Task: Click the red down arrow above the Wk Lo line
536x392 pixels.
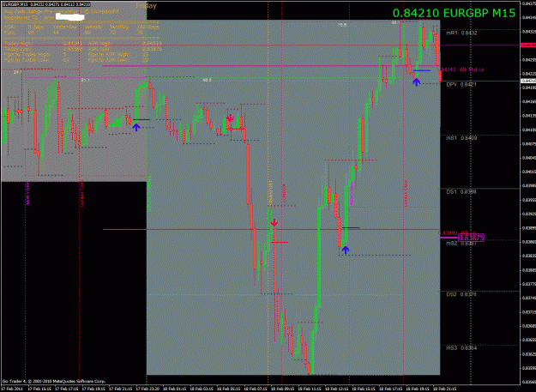Action: point(274,223)
